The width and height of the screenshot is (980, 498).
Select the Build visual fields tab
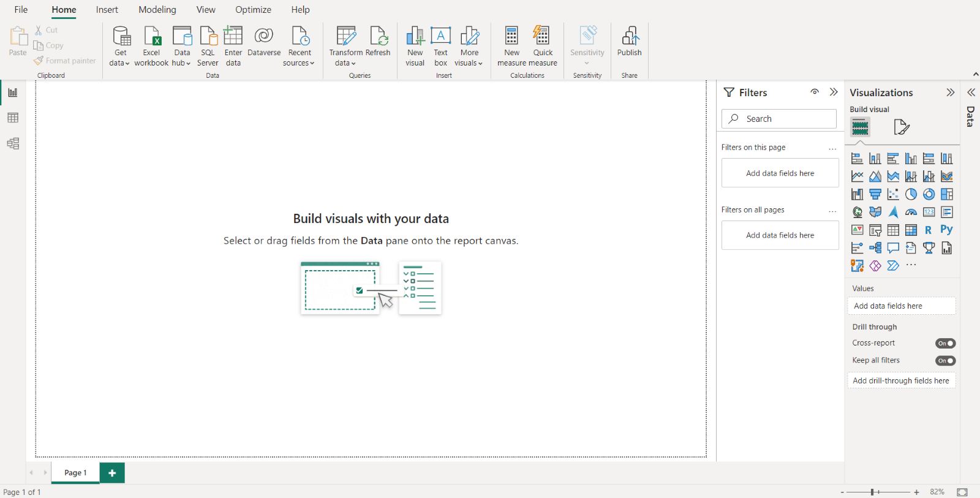[x=860, y=127]
